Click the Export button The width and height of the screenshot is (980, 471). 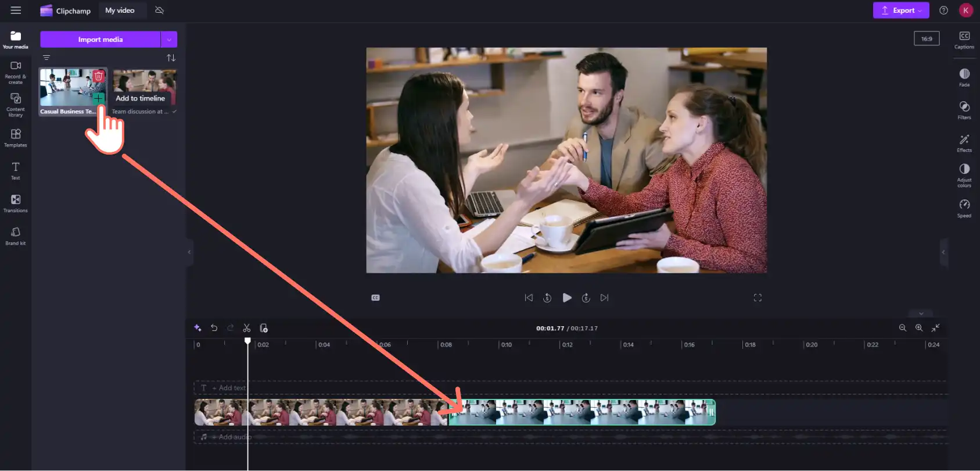point(900,10)
